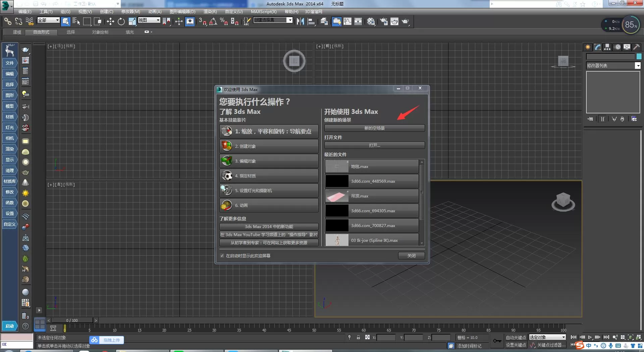Click the Pin Stack icon

tap(590, 119)
